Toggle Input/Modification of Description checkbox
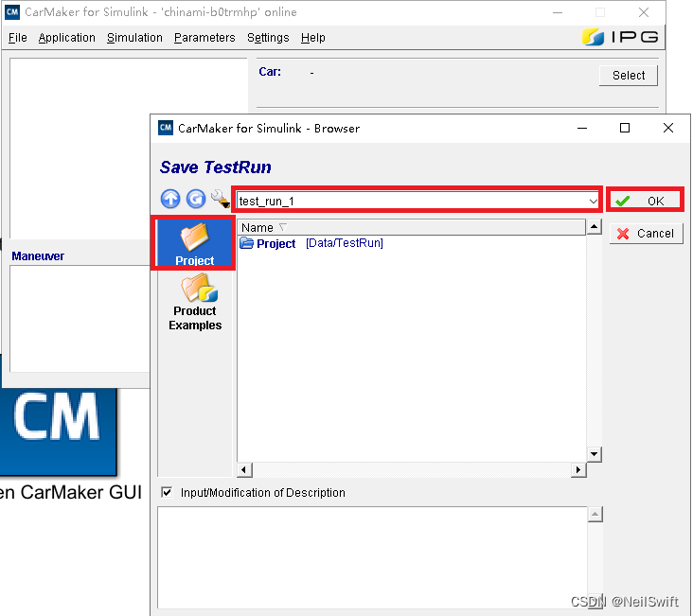The height and width of the screenshot is (616, 693). point(167,492)
